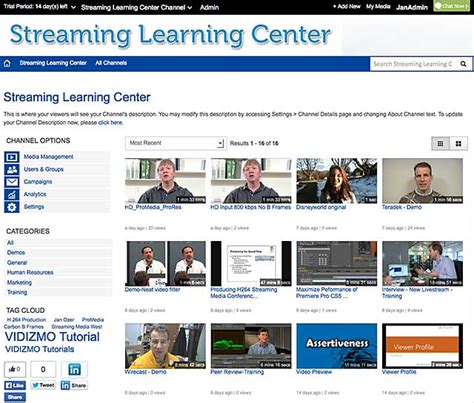Click the blue Share button at bottom
Image resolution: width=474 pixels, height=403 pixels.
click(x=15, y=397)
